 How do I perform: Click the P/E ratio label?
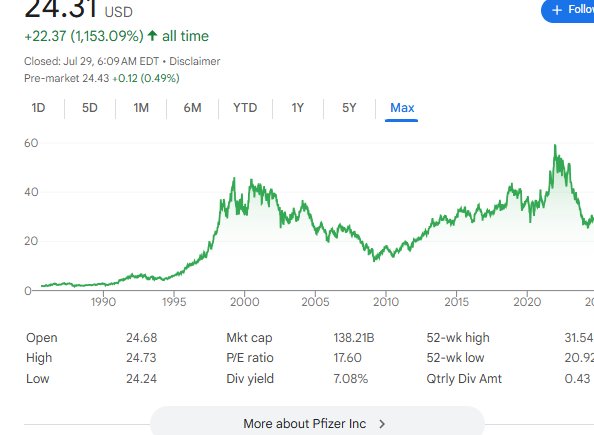point(250,358)
